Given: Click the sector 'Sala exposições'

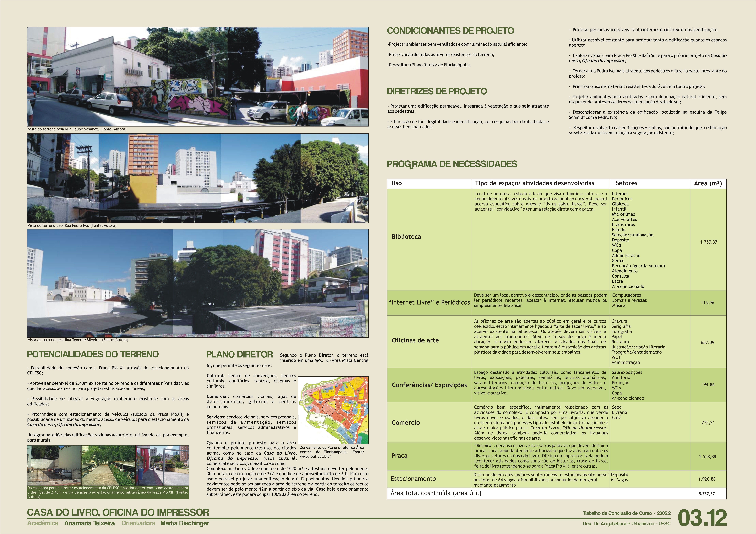Looking at the screenshot, I should 627,372.
